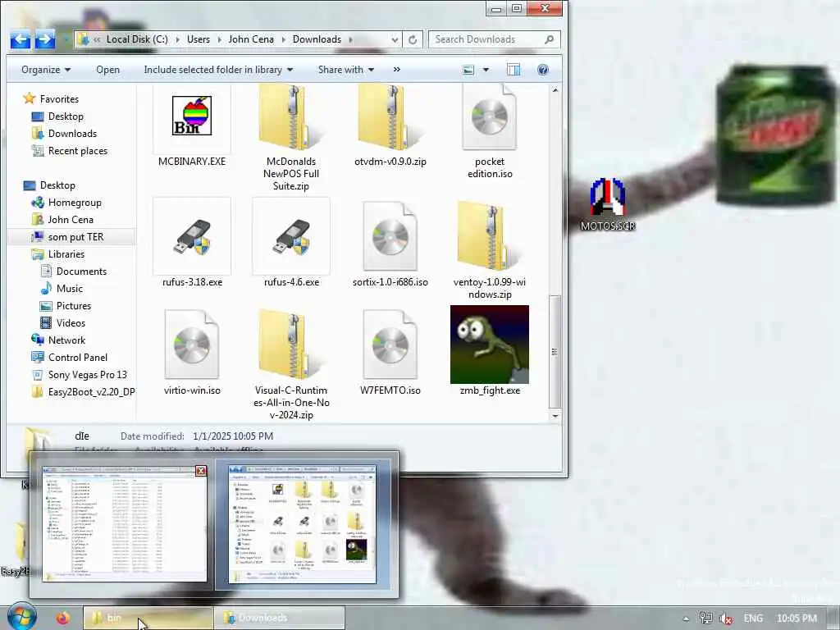840x630 pixels.
Task: Click the Search Downloads field
Action: point(494,39)
